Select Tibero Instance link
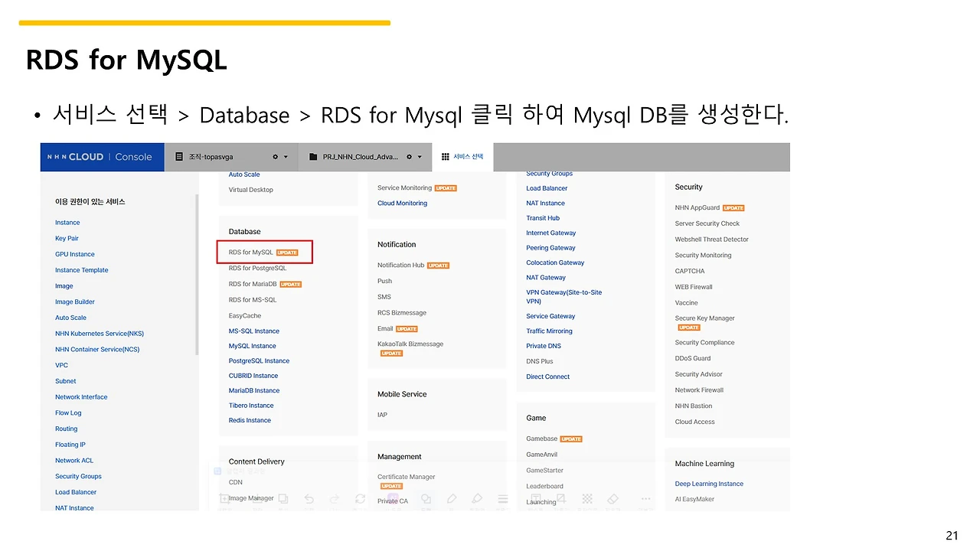 click(x=251, y=406)
